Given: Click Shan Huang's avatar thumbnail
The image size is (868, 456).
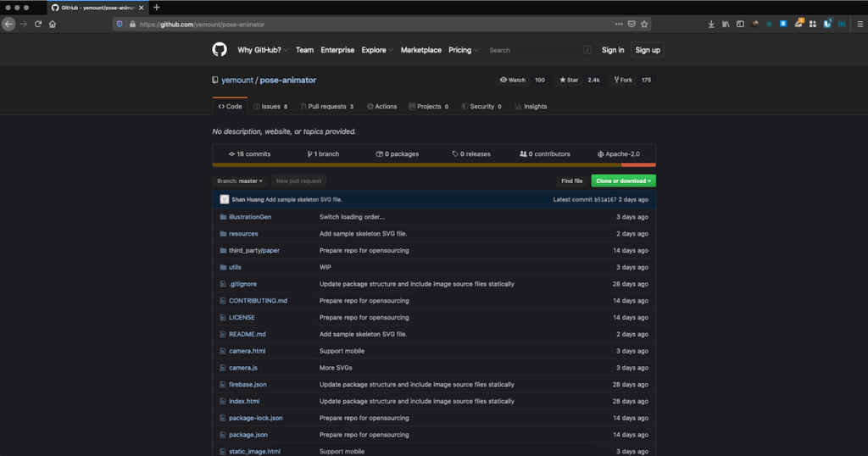Looking at the screenshot, I should coord(225,199).
